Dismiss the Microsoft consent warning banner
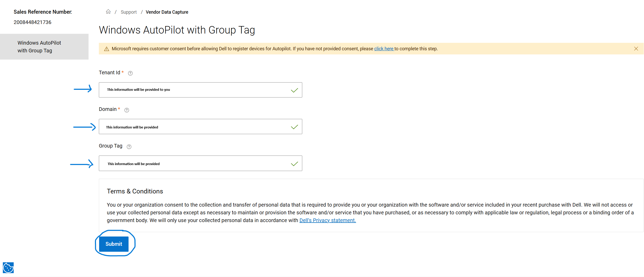Screen dimensions: 644x277 click(636, 49)
